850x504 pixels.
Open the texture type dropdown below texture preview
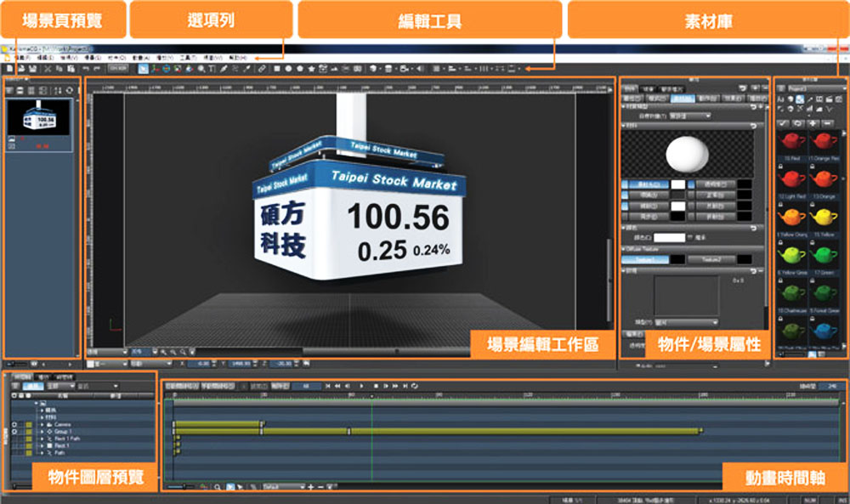pos(686,322)
